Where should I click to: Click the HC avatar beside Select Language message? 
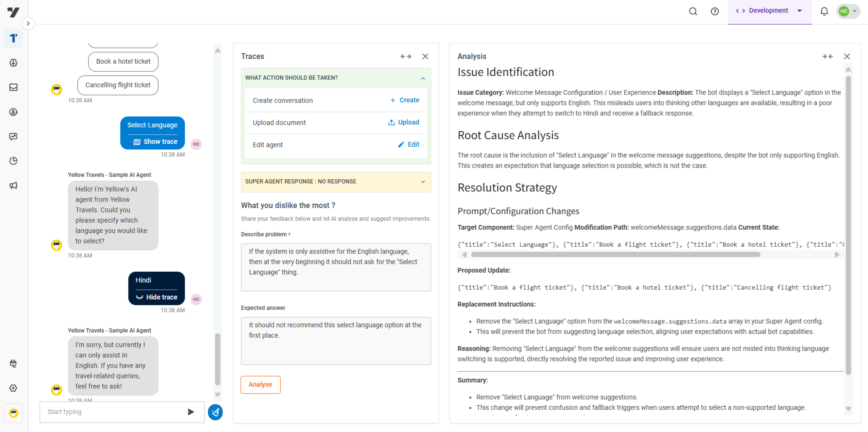[x=196, y=144]
